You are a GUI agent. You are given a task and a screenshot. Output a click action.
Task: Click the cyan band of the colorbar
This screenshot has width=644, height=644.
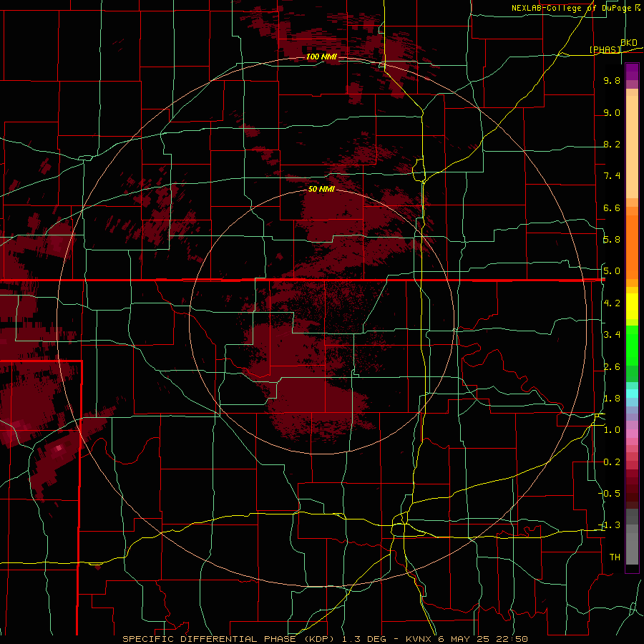(x=632, y=394)
